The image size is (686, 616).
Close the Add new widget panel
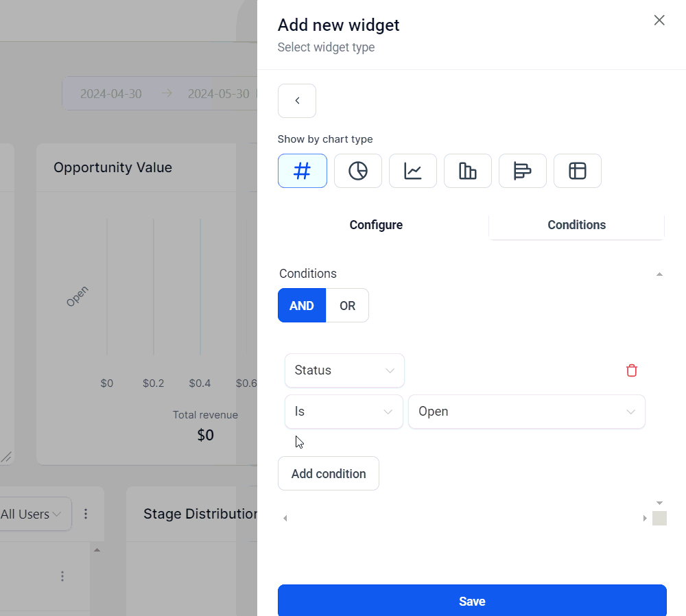point(659,20)
